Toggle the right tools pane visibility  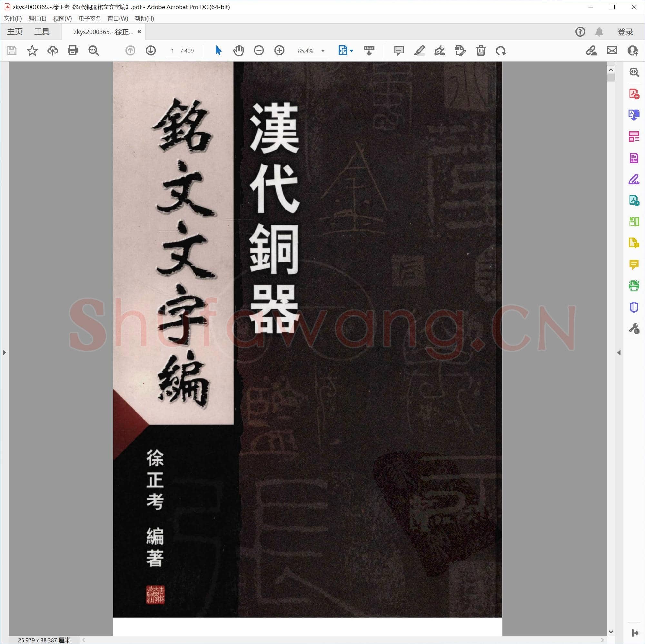620,352
